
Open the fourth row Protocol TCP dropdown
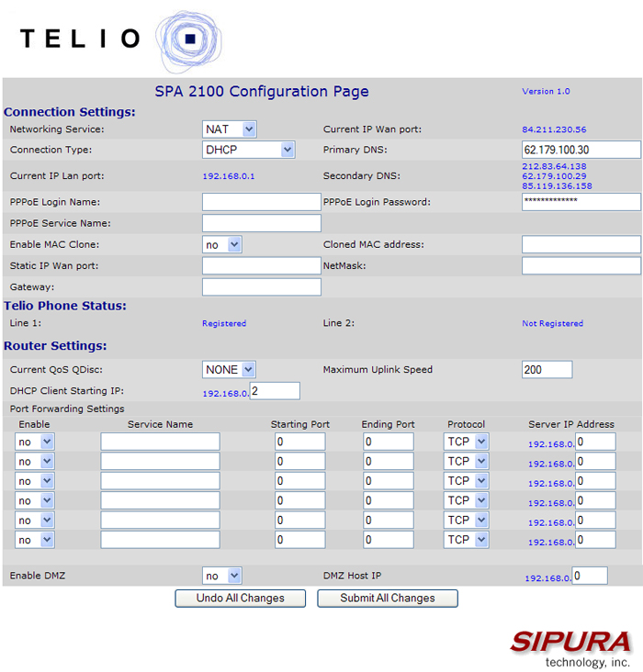tap(467, 500)
